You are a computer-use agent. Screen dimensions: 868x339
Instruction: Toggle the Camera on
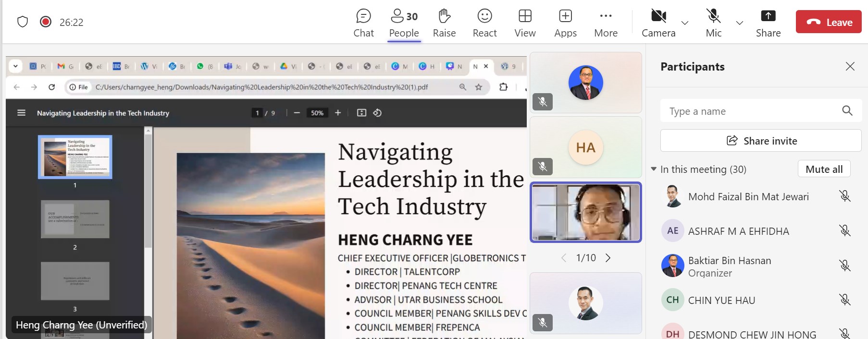[x=658, y=23]
